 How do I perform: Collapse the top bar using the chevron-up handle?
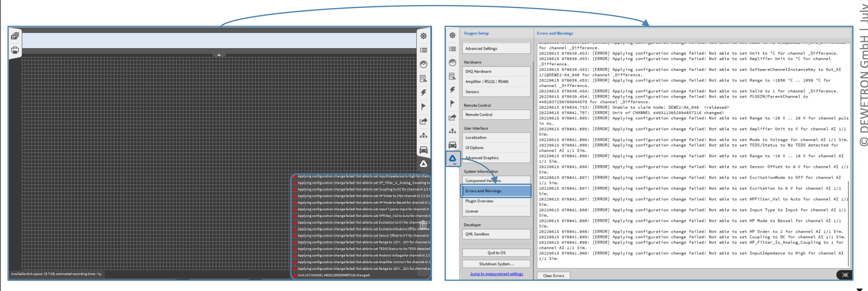[x=219, y=55]
